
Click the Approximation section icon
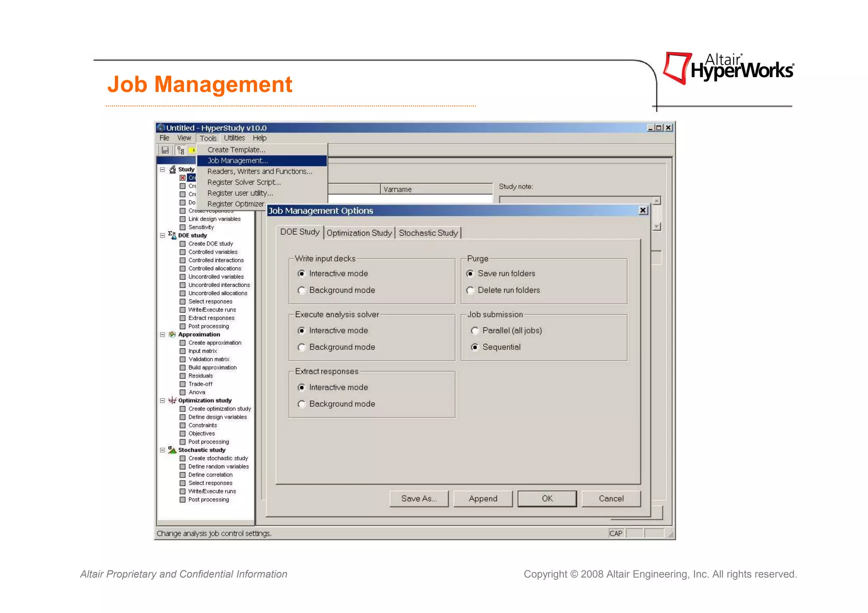(x=172, y=334)
